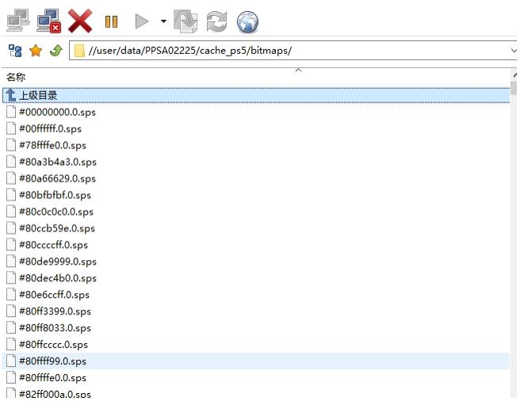Viewport: 520px width, 420px height.
Task: Click the transfer files icon with the arrow
Action: pyautogui.click(x=185, y=21)
